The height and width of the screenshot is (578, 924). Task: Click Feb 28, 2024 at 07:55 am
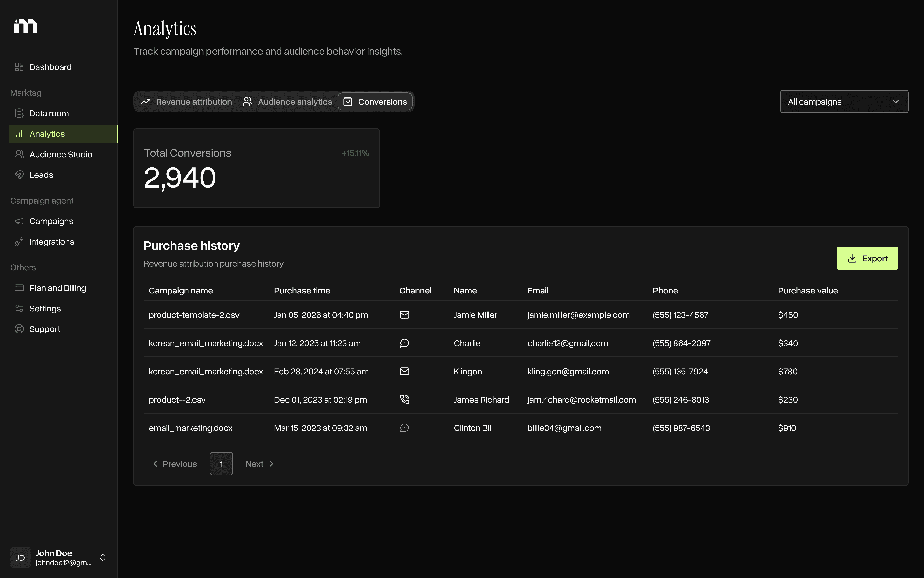click(321, 372)
